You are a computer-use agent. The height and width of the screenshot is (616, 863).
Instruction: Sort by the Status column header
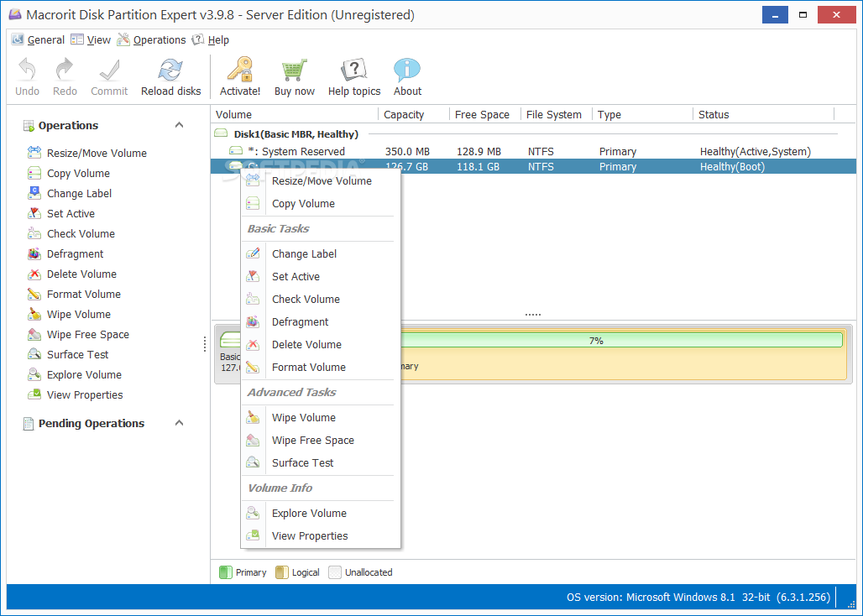pos(764,114)
